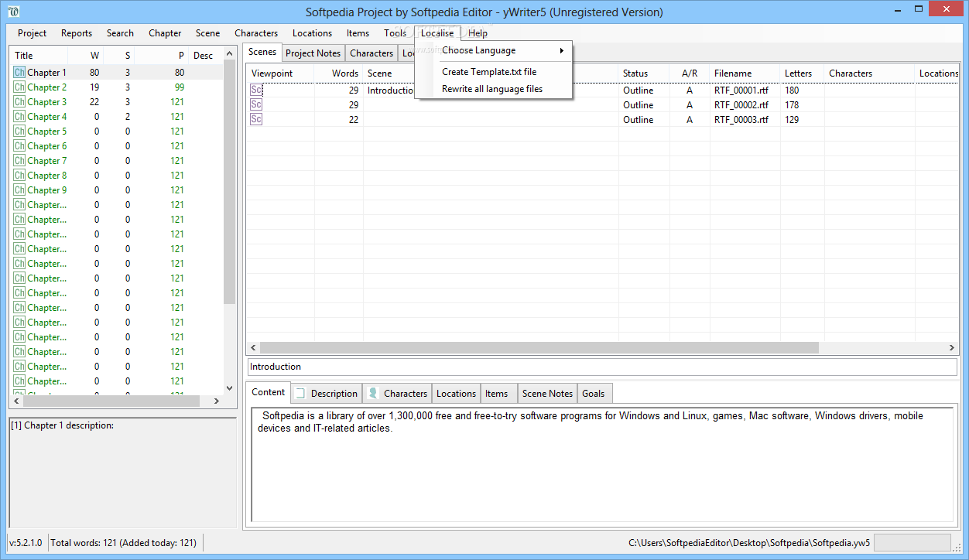
Task: Click the scroll up arrow in chapter list
Action: [x=229, y=53]
